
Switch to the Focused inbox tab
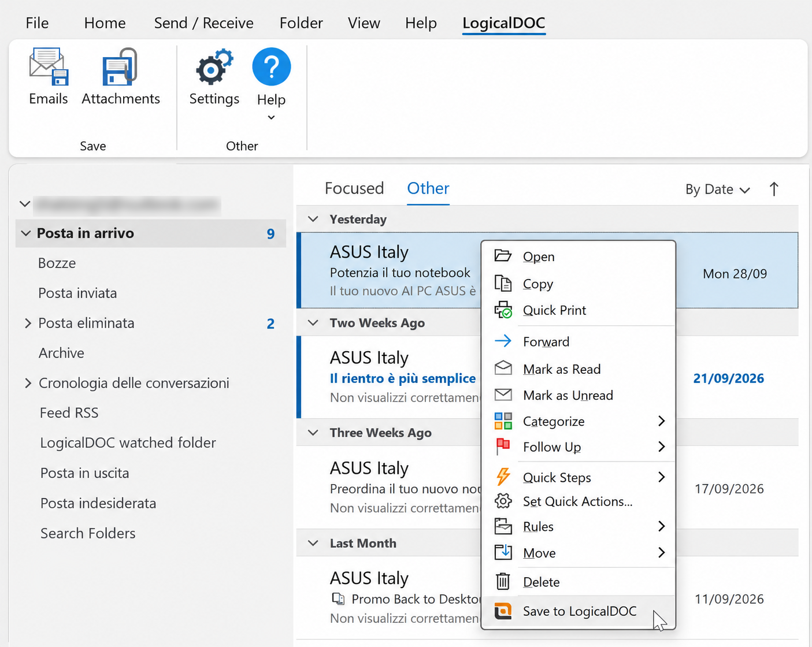click(x=354, y=188)
